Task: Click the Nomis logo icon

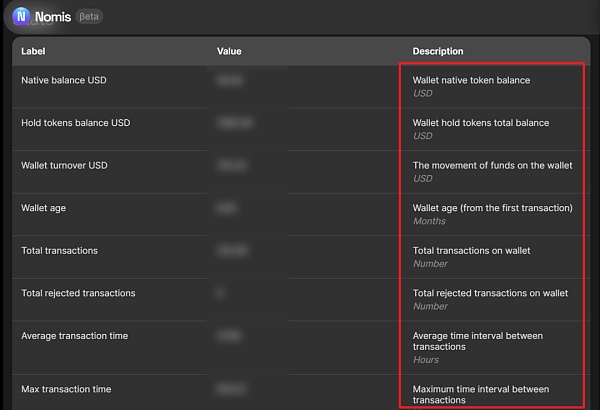Action: 21,16
